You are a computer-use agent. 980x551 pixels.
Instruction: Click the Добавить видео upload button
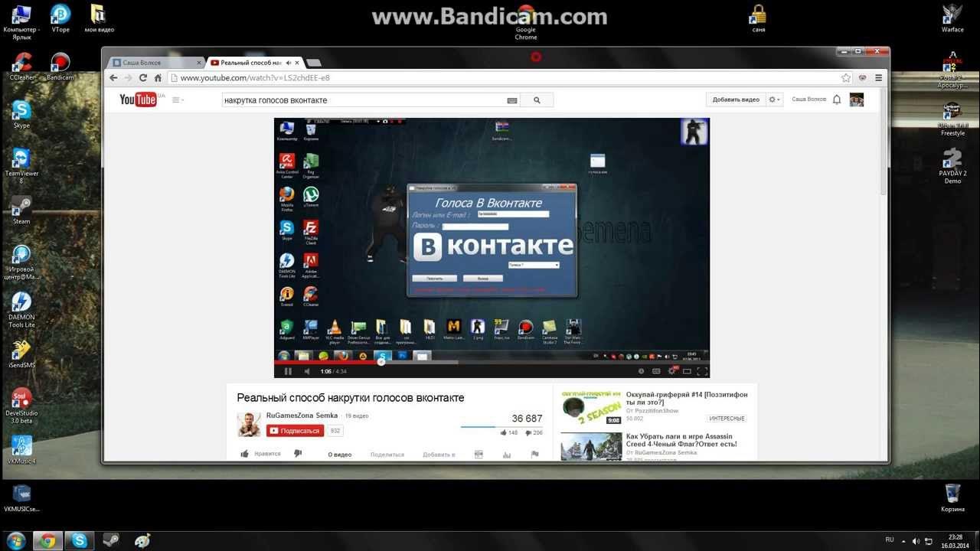[736, 99]
